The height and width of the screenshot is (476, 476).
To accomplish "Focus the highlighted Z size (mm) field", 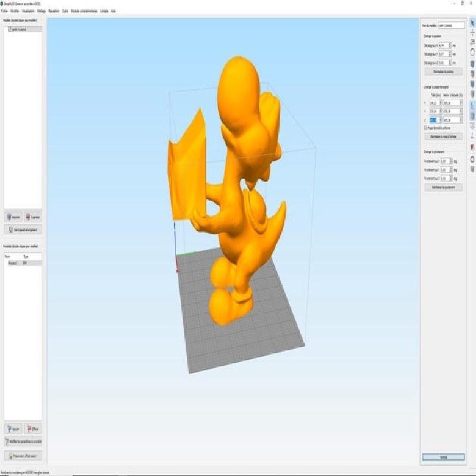I will pyautogui.click(x=434, y=120).
